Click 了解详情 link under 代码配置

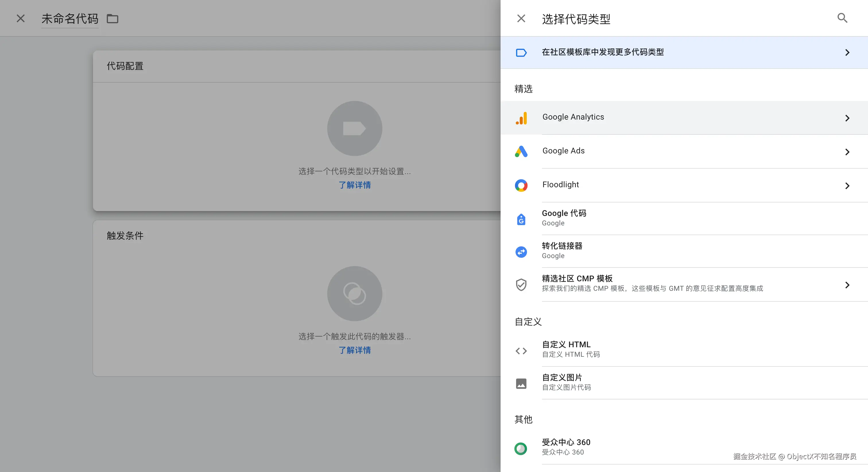[x=354, y=185]
